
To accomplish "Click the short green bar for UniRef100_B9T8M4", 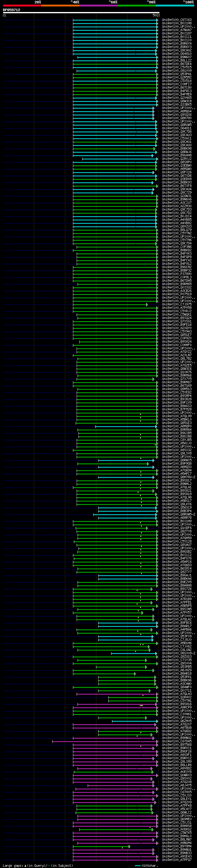I will click(102, 846).
